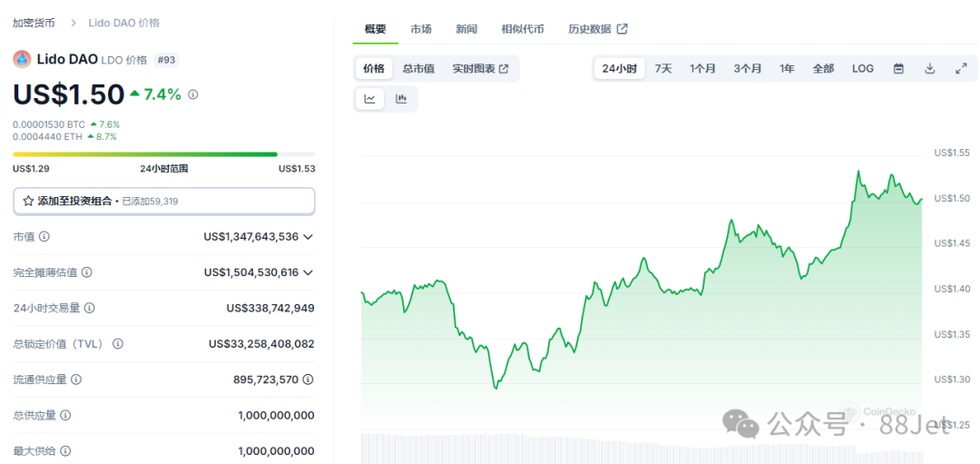
Task: Select the 全部 time range
Action: tap(823, 69)
